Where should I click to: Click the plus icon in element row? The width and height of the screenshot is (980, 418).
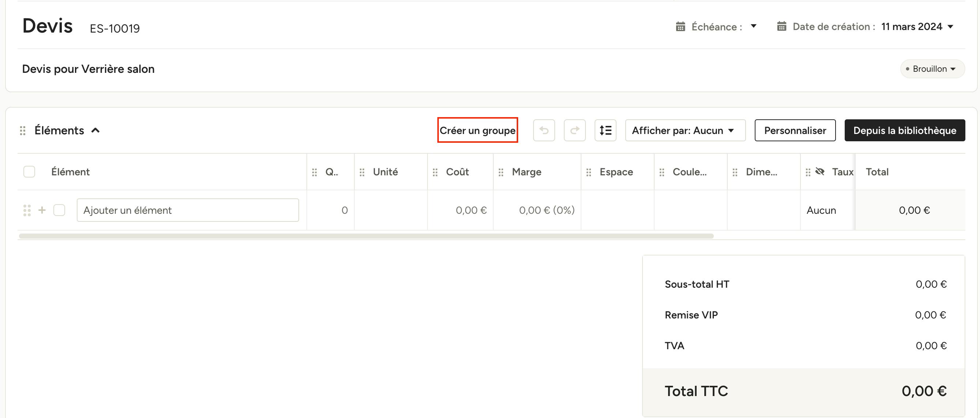42,210
